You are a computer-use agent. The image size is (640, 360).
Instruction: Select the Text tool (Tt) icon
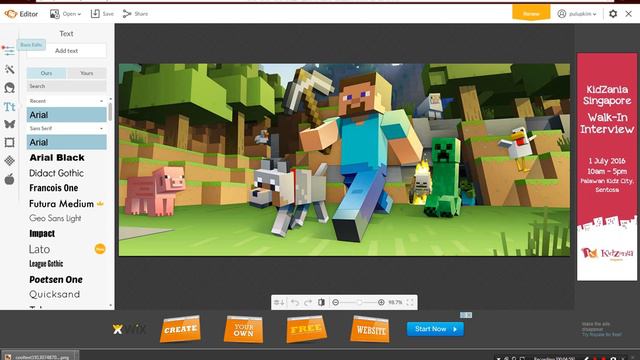pos(9,107)
